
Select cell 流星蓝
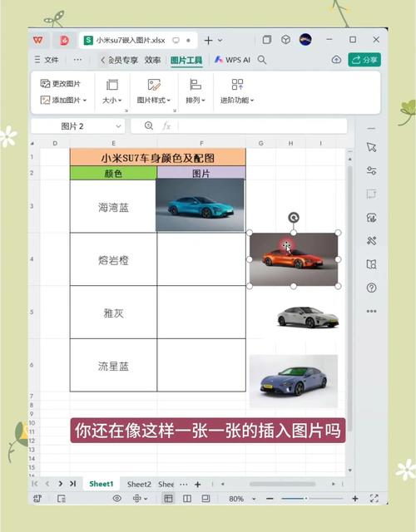point(113,365)
